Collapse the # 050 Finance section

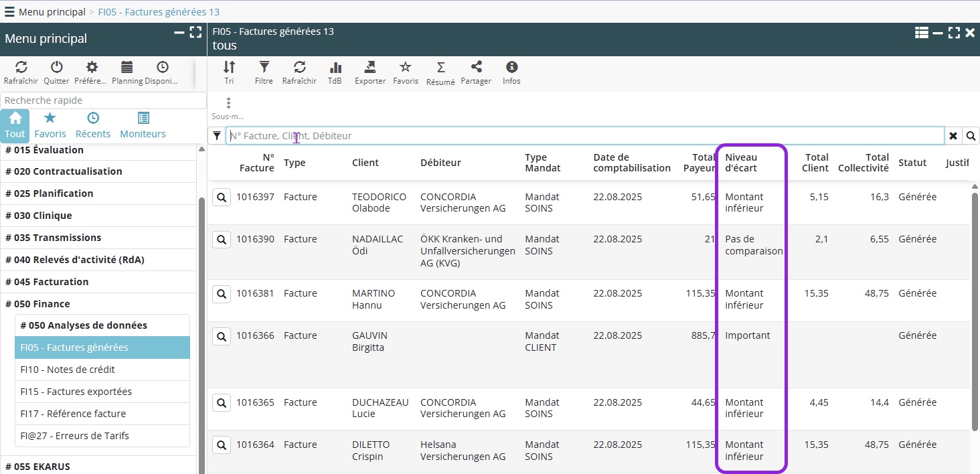pos(37,304)
